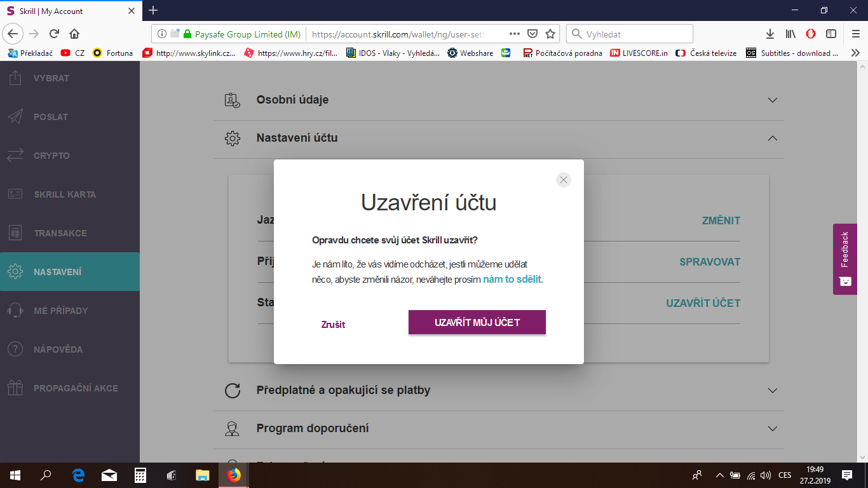Open Calculator from the taskbar
Viewport: 868px width, 488px height.
[140, 475]
